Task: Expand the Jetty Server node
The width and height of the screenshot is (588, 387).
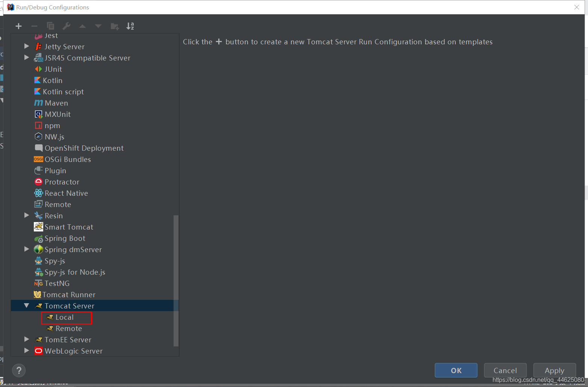Action: [x=27, y=46]
